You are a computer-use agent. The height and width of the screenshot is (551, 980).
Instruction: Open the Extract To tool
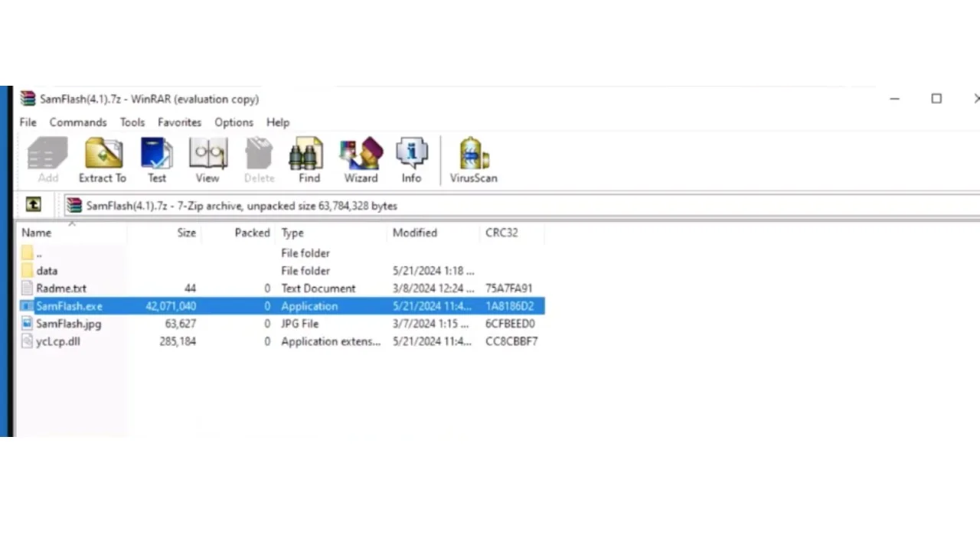[x=103, y=161]
